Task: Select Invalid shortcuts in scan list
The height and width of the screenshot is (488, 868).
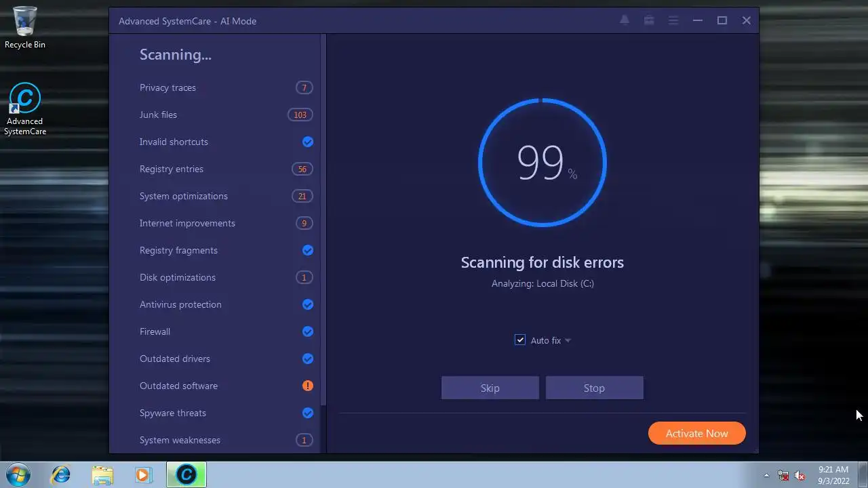Action: tap(174, 142)
